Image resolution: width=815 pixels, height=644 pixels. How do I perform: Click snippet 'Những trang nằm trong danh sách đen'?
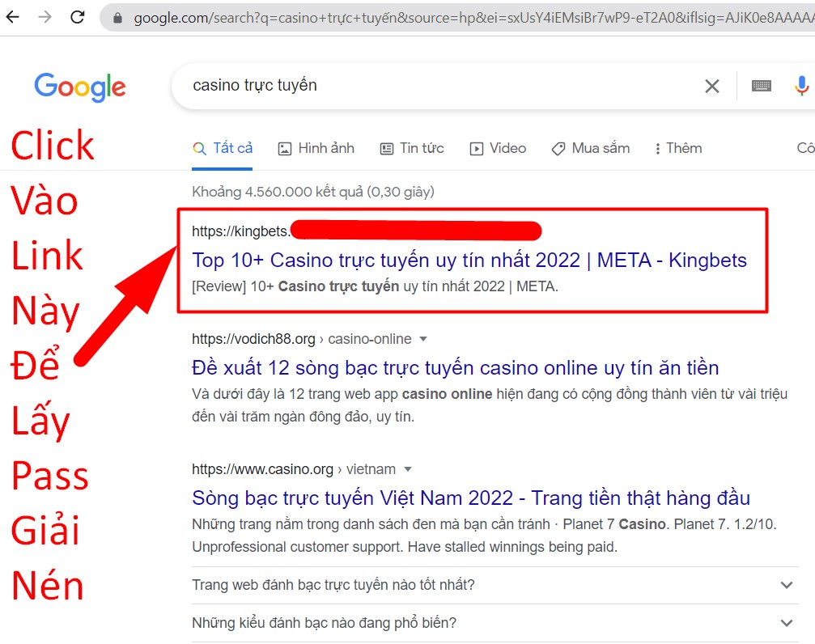click(x=485, y=536)
